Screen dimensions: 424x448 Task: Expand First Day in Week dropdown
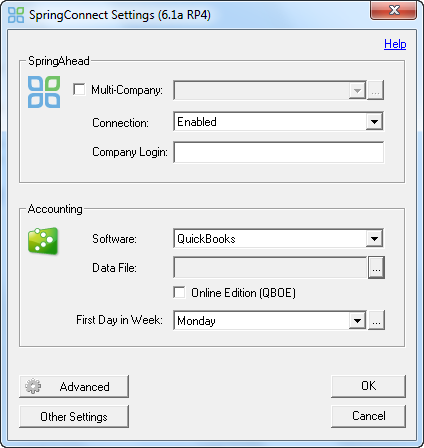point(357,321)
